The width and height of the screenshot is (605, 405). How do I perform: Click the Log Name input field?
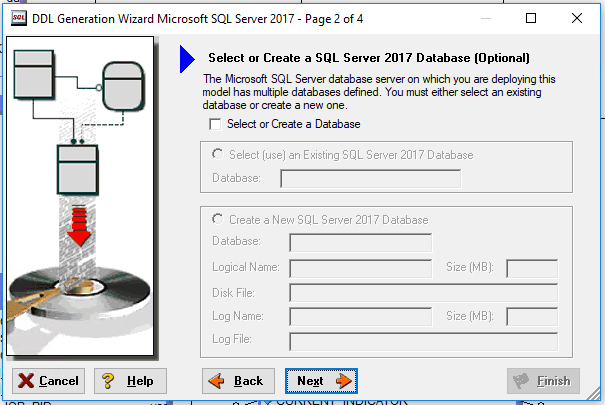(x=360, y=317)
